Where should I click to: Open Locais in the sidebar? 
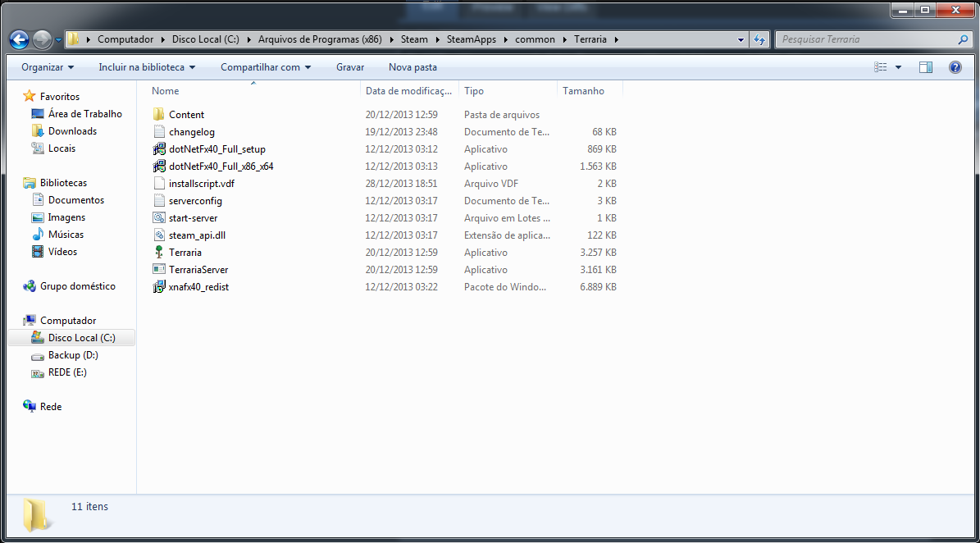(62, 148)
